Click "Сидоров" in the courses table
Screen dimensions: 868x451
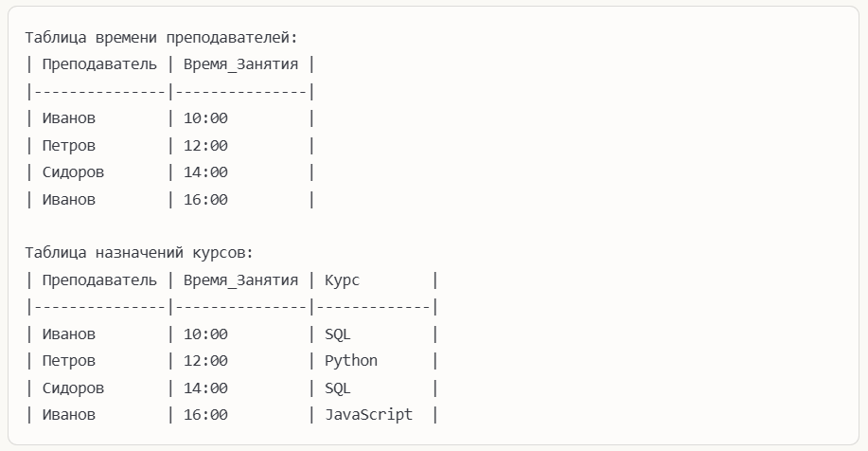(73, 388)
